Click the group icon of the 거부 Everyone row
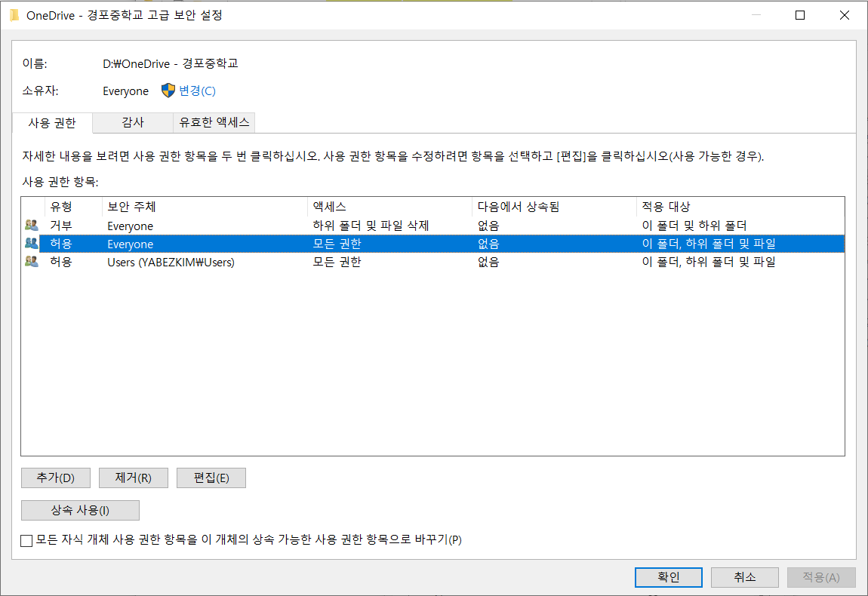Image resolution: width=868 pixels, height=596 pixels. pos(32,226)
